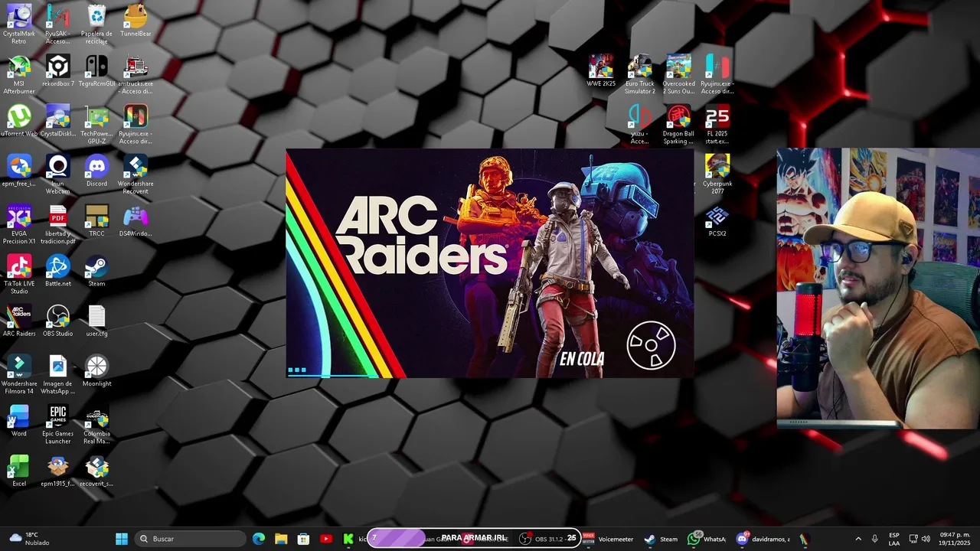This screenshot has height=551, width=980.
Task: Open the clock showing 09:47 p. m.
Action: [x=955, y=539]
